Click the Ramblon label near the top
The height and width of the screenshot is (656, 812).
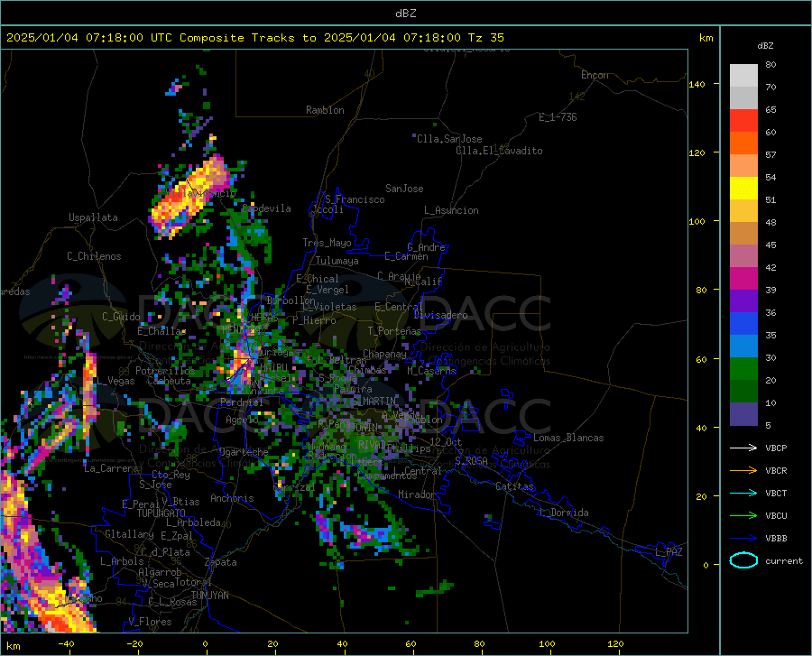(325, 110)
